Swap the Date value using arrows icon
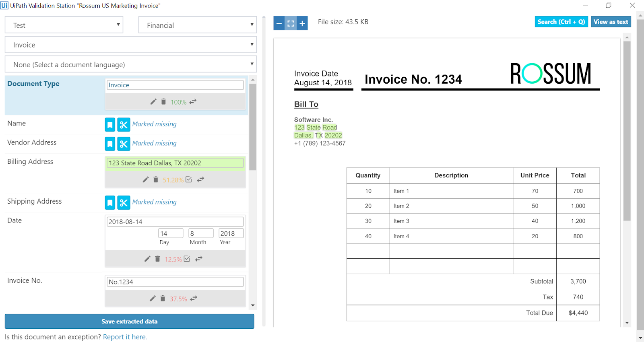Image resolution: width=644 pixels, height=342 pixels. point(199,259)
